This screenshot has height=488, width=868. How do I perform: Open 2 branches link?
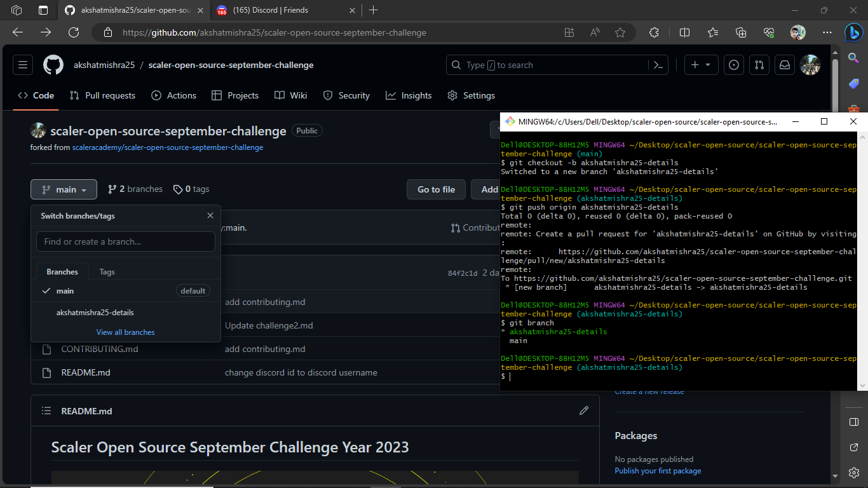click(x=135, y=189)
